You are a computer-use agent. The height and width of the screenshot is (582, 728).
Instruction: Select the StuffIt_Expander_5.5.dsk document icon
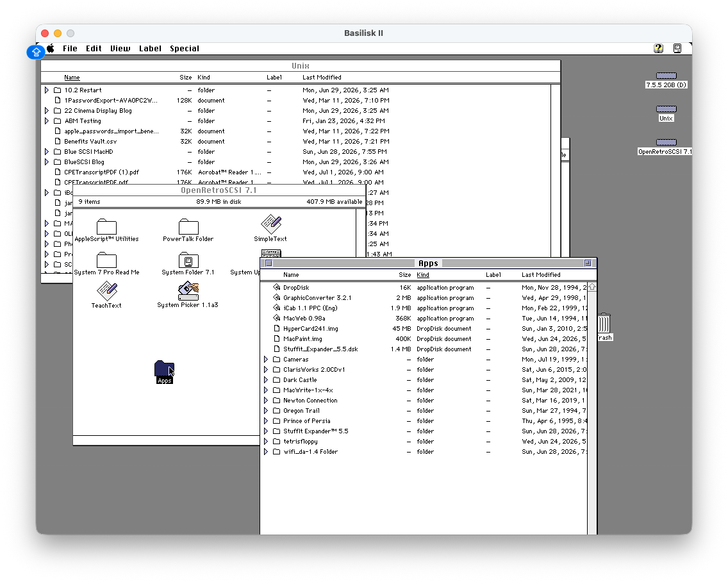pyautogui.click(x=277, y=349)
